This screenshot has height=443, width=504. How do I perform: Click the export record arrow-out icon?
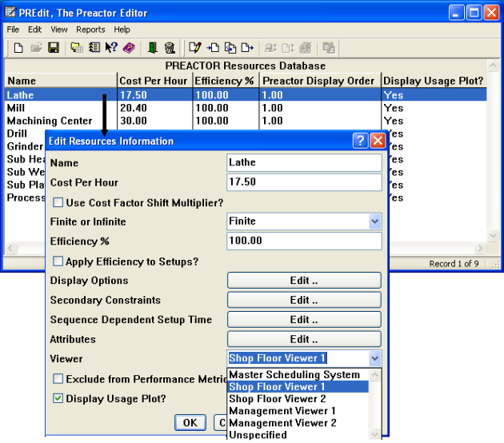pos(247,48)
